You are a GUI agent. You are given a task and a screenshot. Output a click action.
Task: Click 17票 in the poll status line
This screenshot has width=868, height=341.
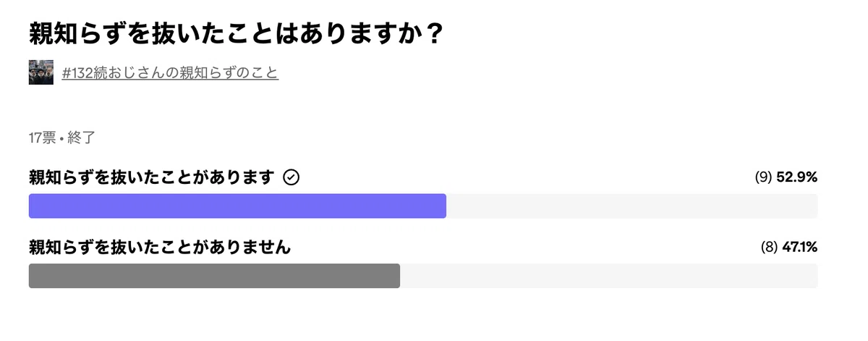(43, 138)
